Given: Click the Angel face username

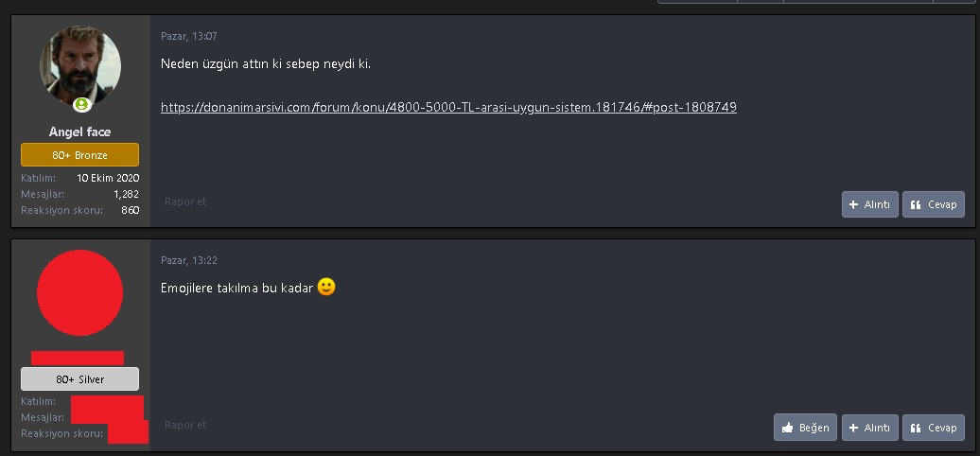Looking at the screenshot, I should [x=80, y=132].
